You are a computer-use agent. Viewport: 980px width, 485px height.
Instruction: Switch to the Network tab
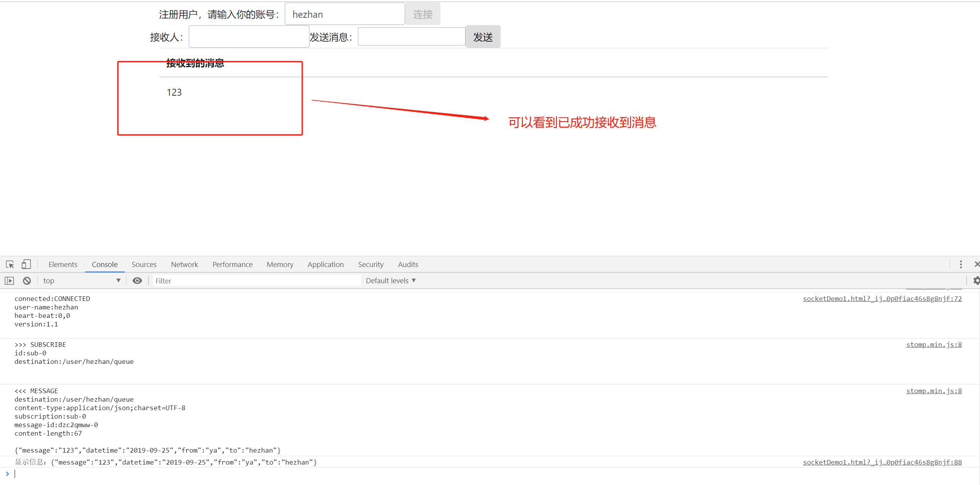pyautogui.click(x=184, y=264)
